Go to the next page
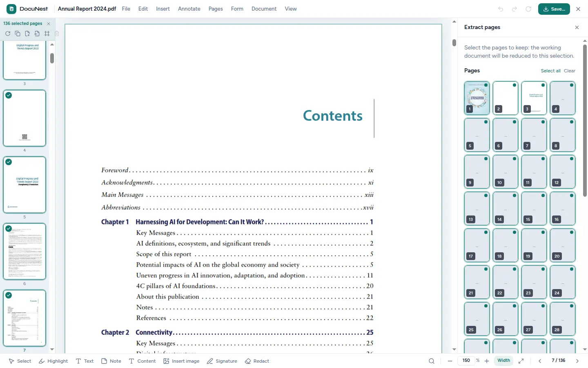The width and height of the screenshot is (588, 368). tap(577, 361)
